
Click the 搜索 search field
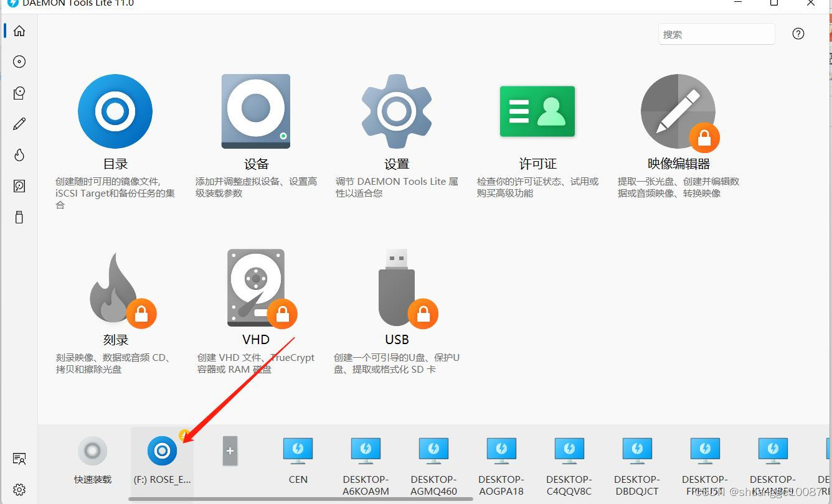(x=716, y=34)
